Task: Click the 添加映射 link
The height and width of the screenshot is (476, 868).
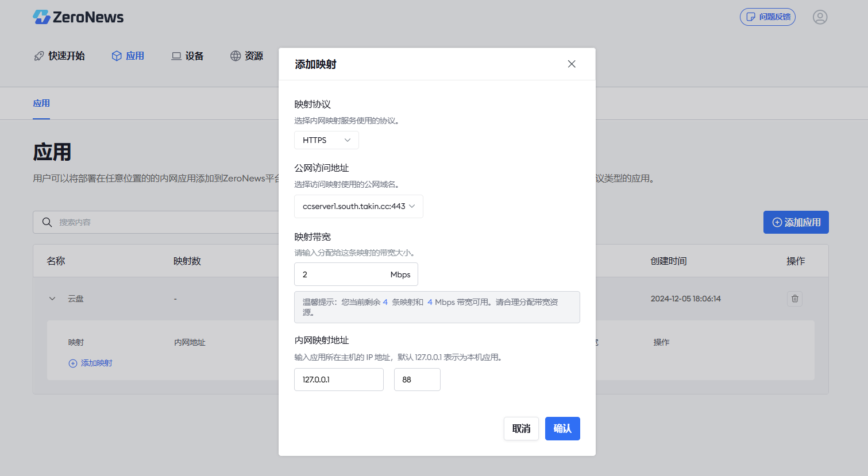Action: (90, 363)
